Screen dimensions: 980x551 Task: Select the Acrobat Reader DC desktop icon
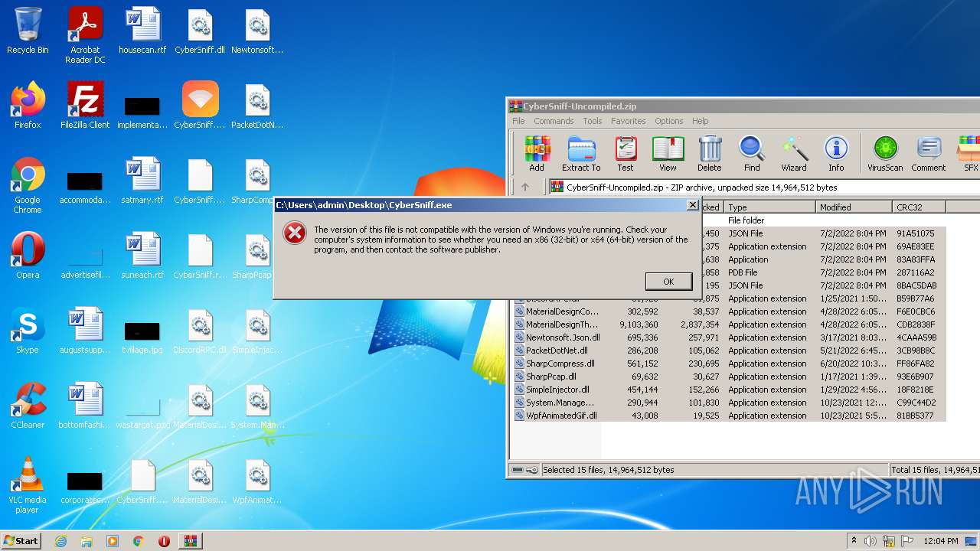coord(85,35)
